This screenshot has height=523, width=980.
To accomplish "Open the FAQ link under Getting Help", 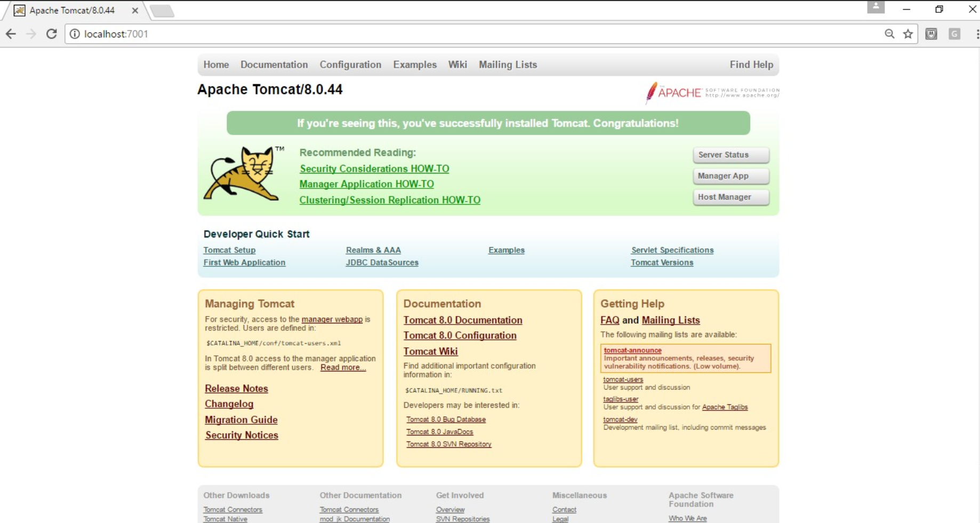I will pos(610,320).
